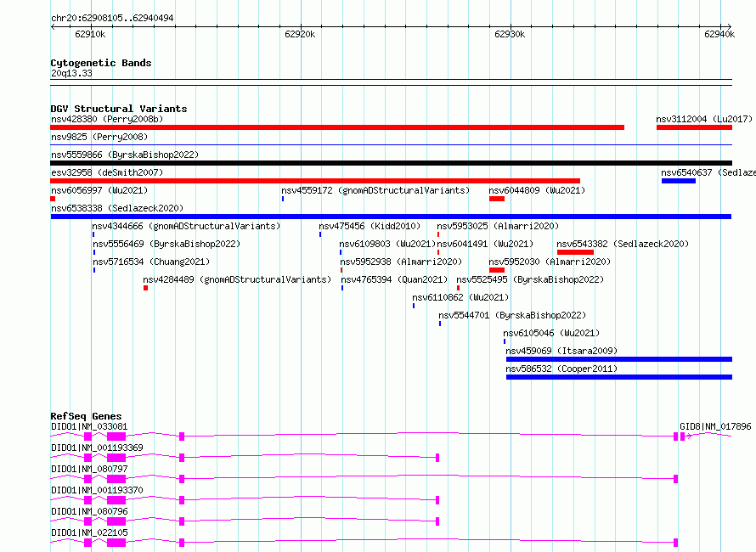Click the nsv6056997 (Wu2021) label
756x552 pixels.
99,190
